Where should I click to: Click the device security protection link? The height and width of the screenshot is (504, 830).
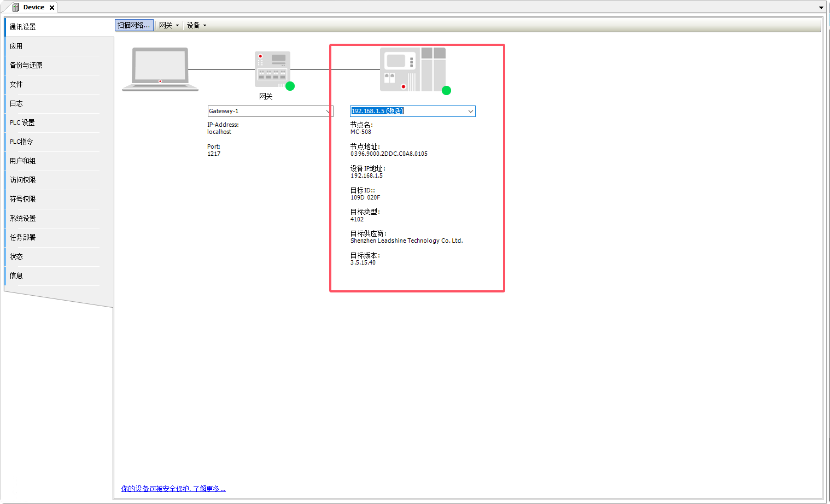173,489
